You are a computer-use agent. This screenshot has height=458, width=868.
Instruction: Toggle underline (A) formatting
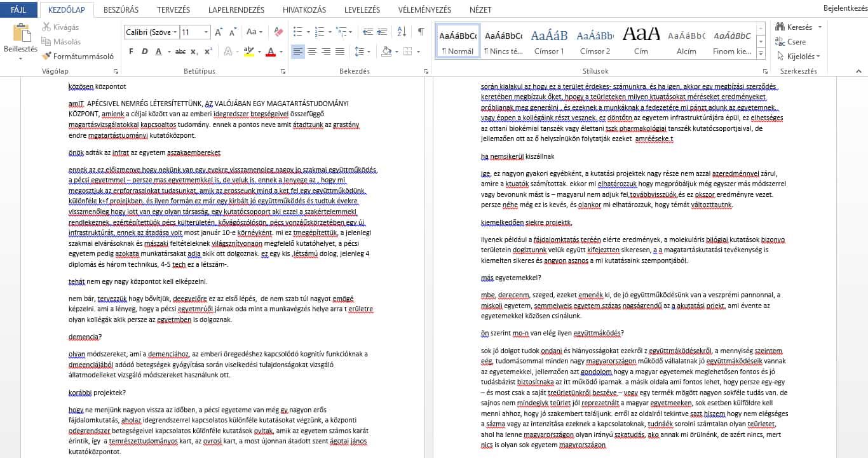(x=158, y=51)
